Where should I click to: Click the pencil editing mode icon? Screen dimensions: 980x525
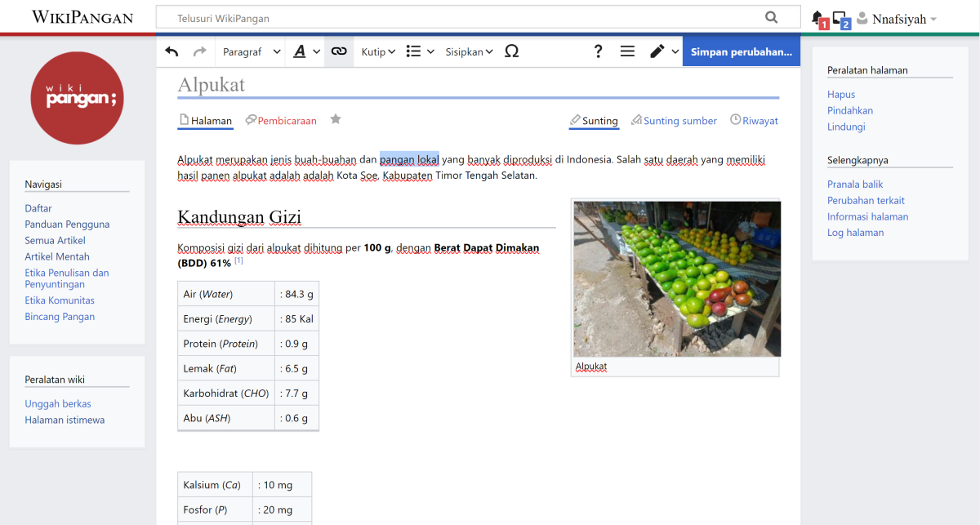coord(658,51)
